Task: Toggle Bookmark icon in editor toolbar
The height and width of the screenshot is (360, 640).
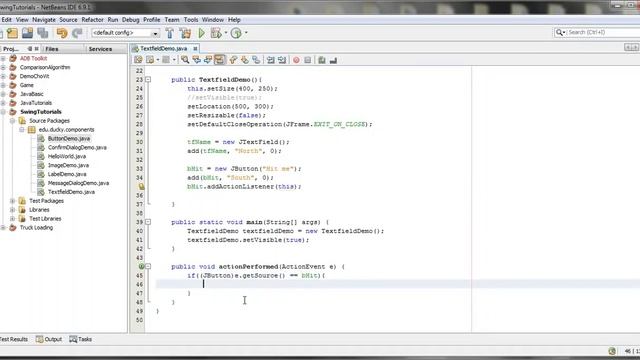Action: 256,60
